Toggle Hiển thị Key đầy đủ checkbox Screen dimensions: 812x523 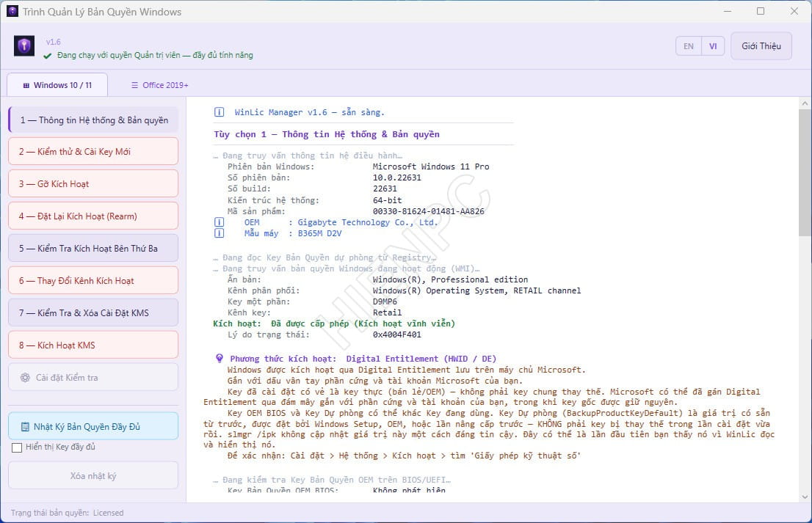[x=17, y=447]
